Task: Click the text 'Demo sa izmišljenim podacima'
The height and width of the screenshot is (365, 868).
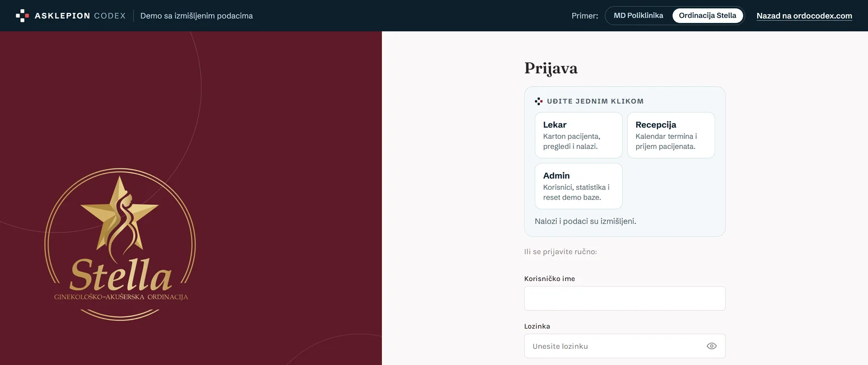Action: coord(197,16)
